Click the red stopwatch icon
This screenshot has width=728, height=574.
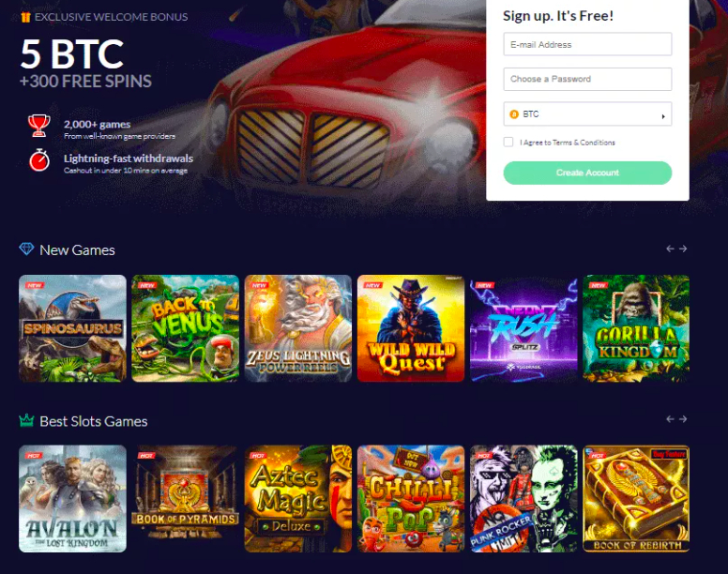pos(39,160)
